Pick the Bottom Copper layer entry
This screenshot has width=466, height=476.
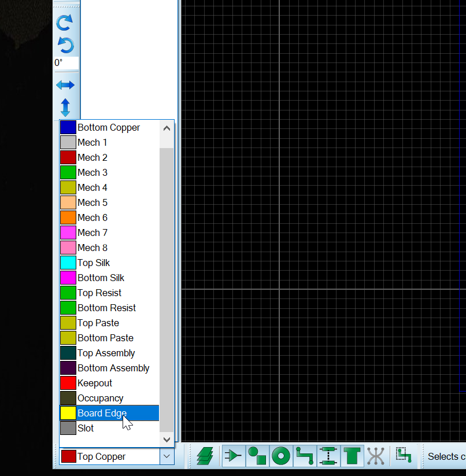coord(109,127)
